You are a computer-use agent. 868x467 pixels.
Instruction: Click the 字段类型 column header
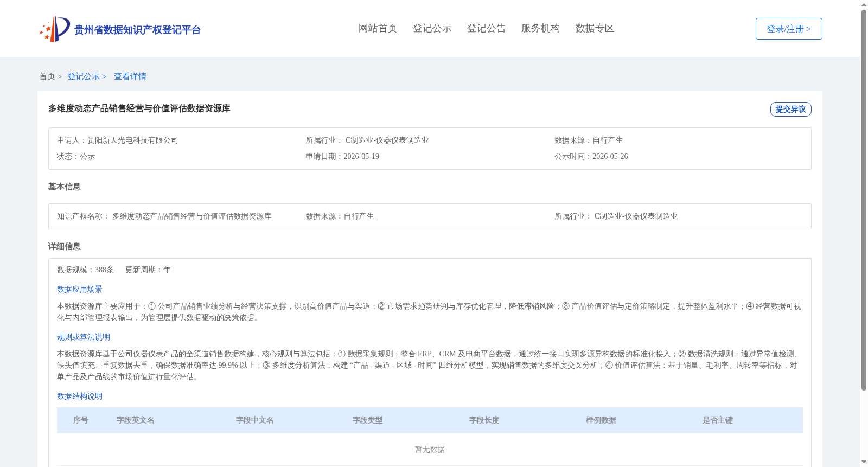368,420
